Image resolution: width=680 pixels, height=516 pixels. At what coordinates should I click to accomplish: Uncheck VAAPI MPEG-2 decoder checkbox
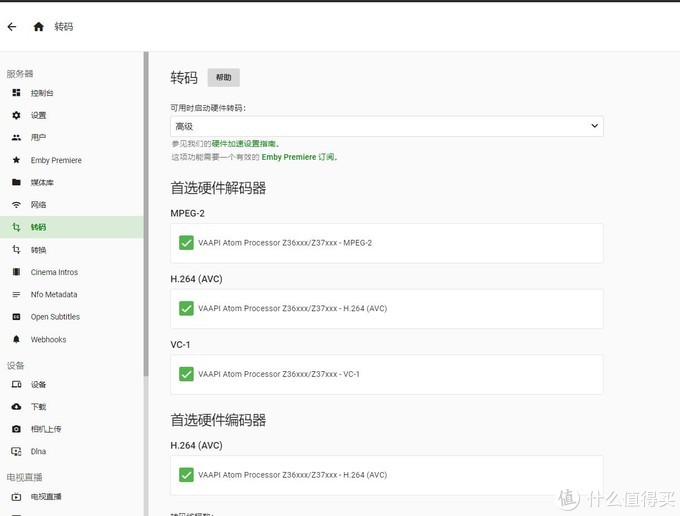(186, 243)
